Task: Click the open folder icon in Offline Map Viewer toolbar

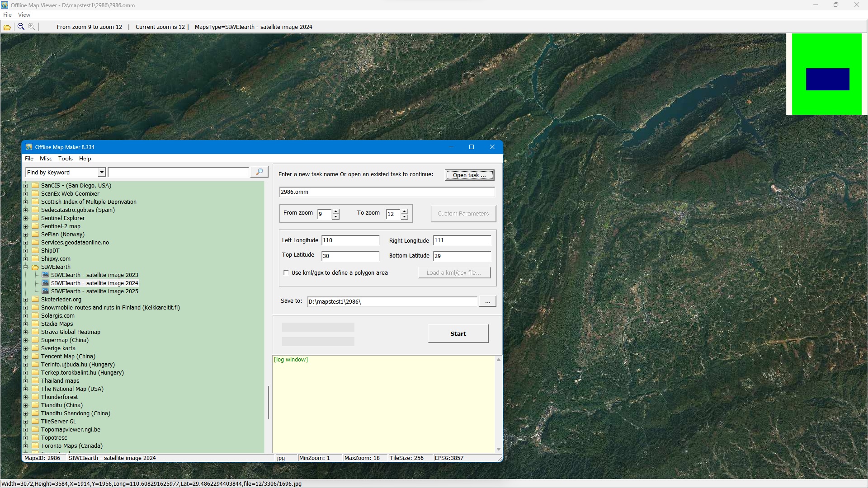Action: point(7,27)
